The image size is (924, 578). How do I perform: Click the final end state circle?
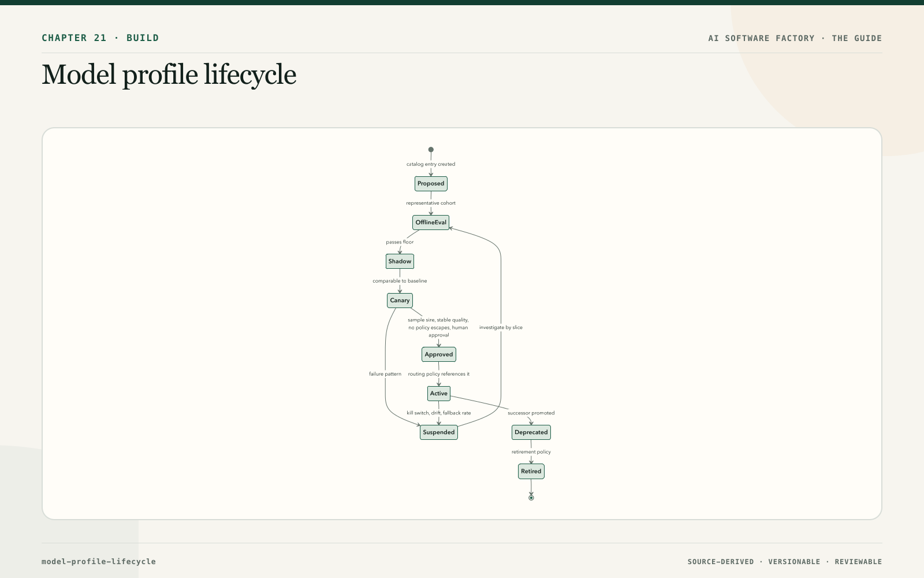[x=531, y=498]
